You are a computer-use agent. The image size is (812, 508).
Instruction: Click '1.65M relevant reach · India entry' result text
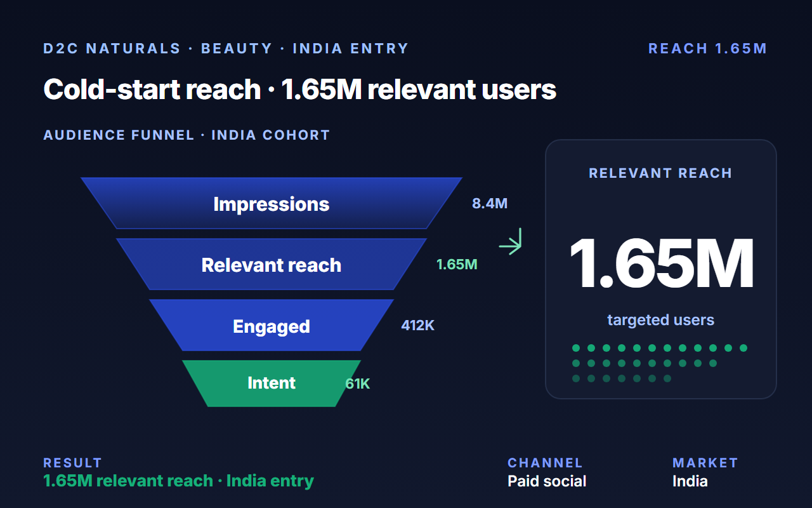[178, 481]
